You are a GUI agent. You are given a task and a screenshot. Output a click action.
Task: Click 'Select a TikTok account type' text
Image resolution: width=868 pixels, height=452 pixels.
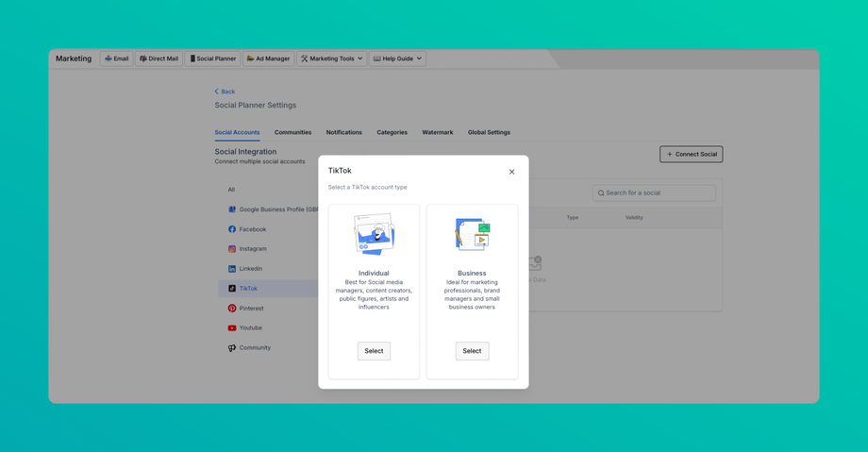click(x=367, y=187)
